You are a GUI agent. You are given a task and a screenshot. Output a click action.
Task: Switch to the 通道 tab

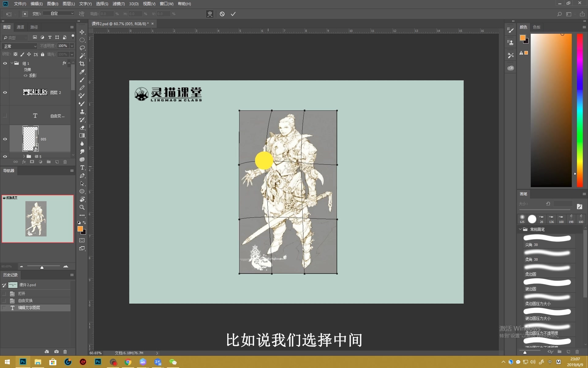[x=20, y=27]
